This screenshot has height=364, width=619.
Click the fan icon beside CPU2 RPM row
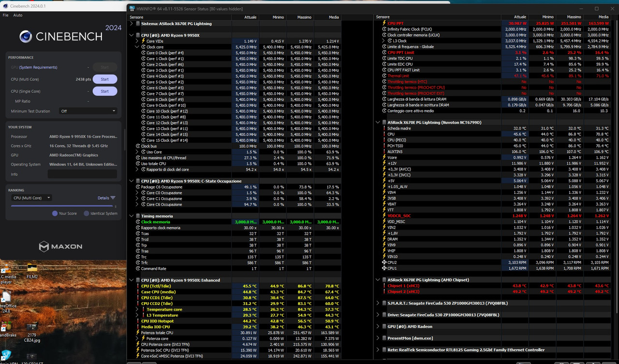coord(384,262)
